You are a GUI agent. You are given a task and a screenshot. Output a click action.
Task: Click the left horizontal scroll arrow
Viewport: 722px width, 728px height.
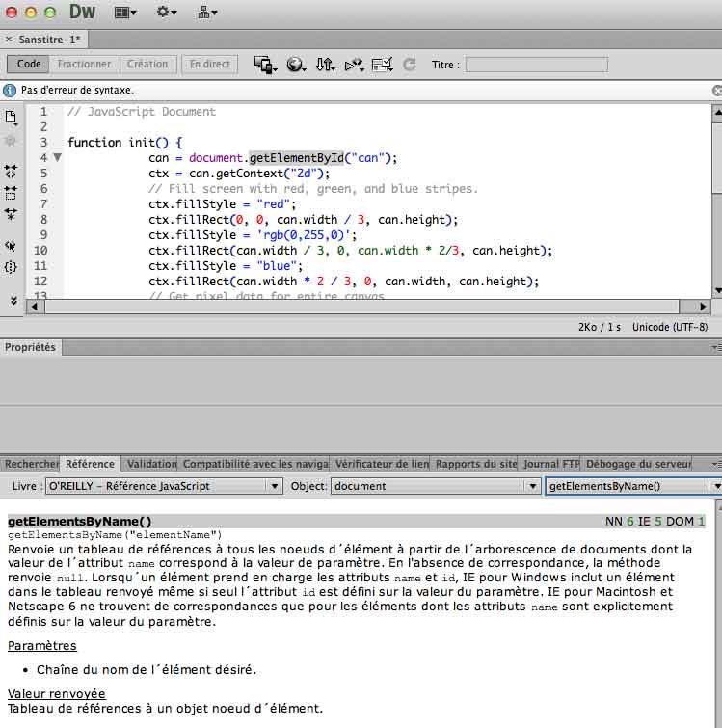(35, 307)
